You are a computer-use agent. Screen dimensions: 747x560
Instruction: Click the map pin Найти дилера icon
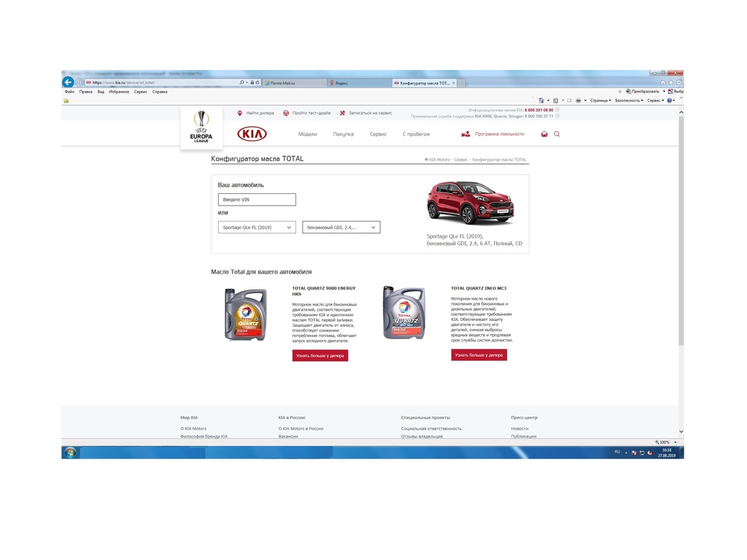(x=239, y=113)
